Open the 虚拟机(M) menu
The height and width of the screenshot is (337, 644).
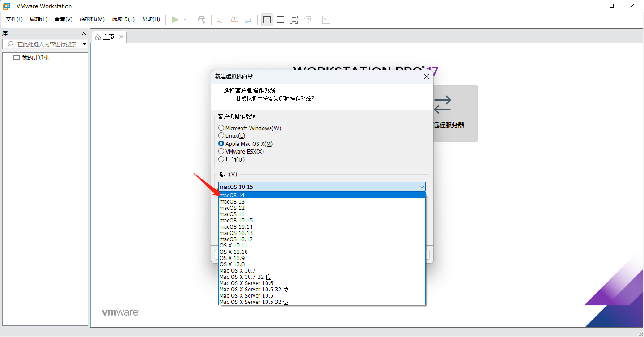click(x=92, y=19)
